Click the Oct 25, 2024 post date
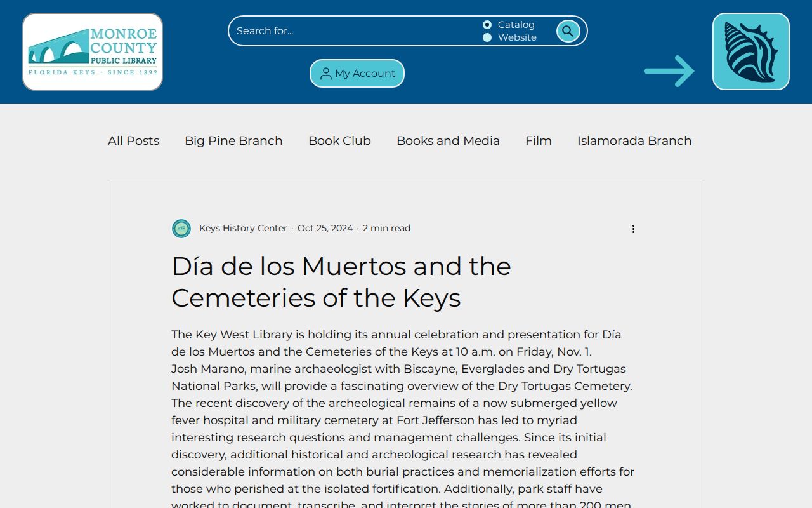Image resolution: width=812 pixels, height=508 pixels. click(325, 228)
